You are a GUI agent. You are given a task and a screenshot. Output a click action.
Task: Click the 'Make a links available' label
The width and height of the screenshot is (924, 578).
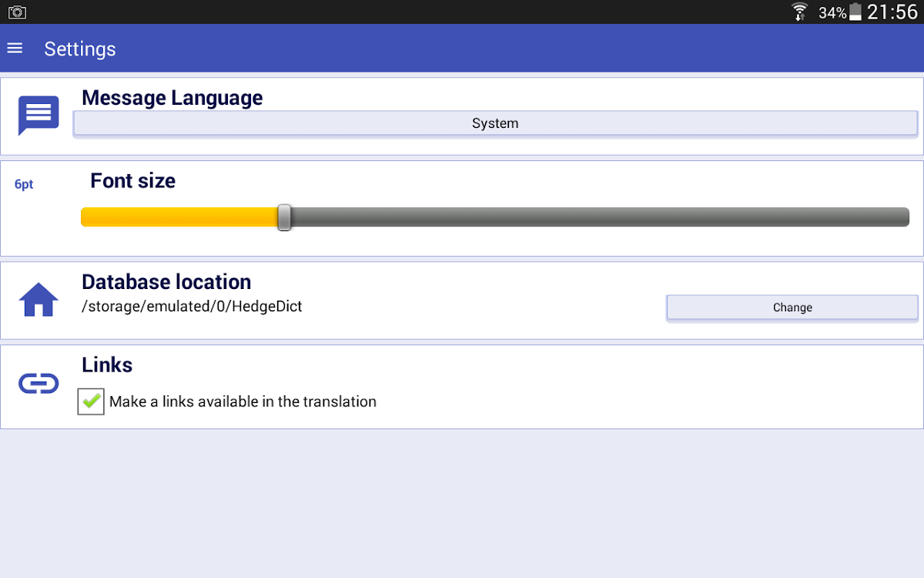click(243, 402)
